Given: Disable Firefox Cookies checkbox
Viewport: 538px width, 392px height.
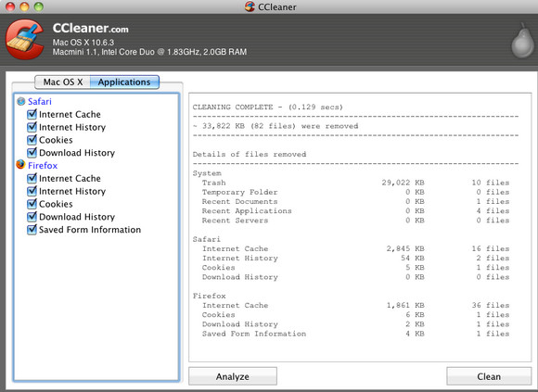Looking at the screenshot, I should [x=32, y=204].
